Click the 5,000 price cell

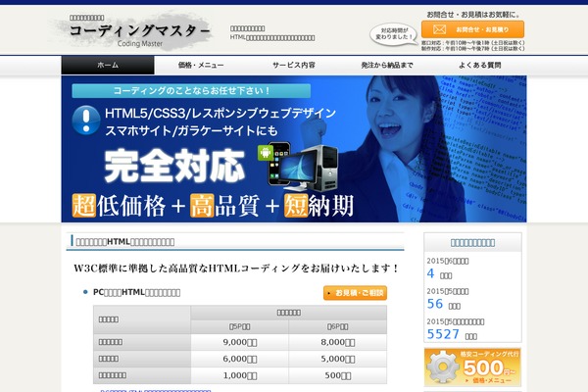338,359
